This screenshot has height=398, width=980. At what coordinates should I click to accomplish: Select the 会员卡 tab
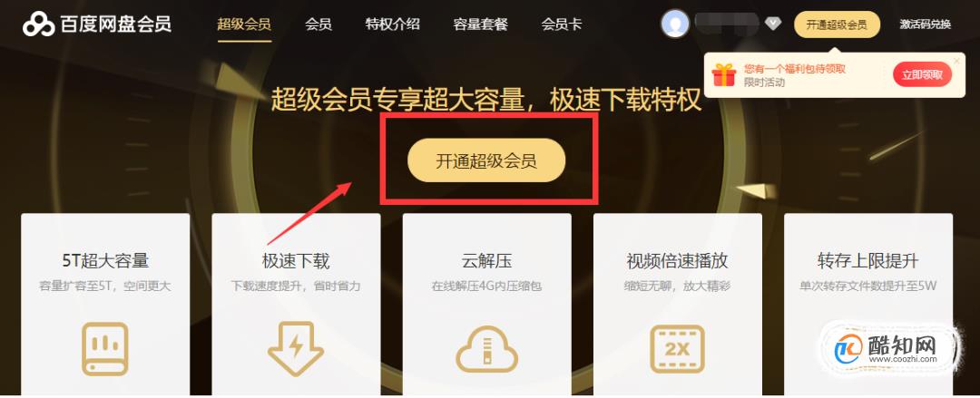(x=562, y=25)
